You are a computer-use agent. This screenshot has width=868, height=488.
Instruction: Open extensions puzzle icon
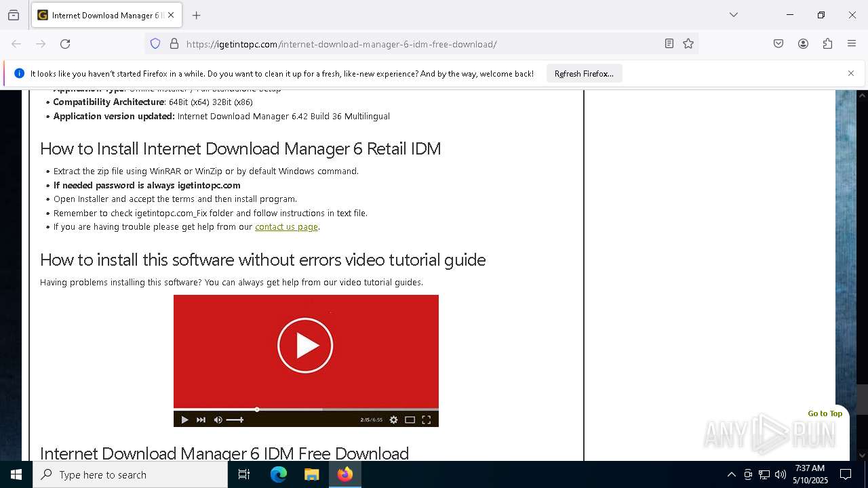click(827, 44)
